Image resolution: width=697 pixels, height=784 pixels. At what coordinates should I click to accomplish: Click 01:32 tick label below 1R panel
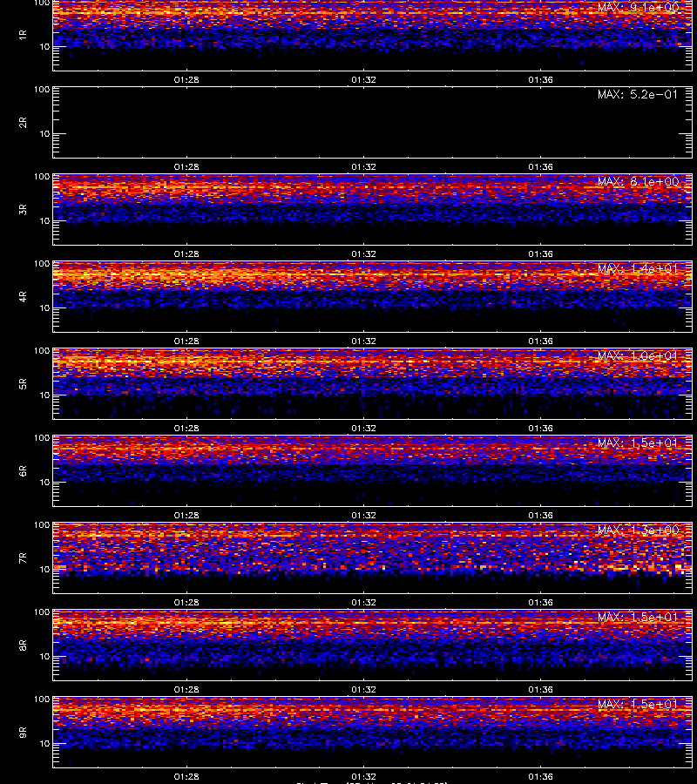pyautogui.click(x=363, y=79)
